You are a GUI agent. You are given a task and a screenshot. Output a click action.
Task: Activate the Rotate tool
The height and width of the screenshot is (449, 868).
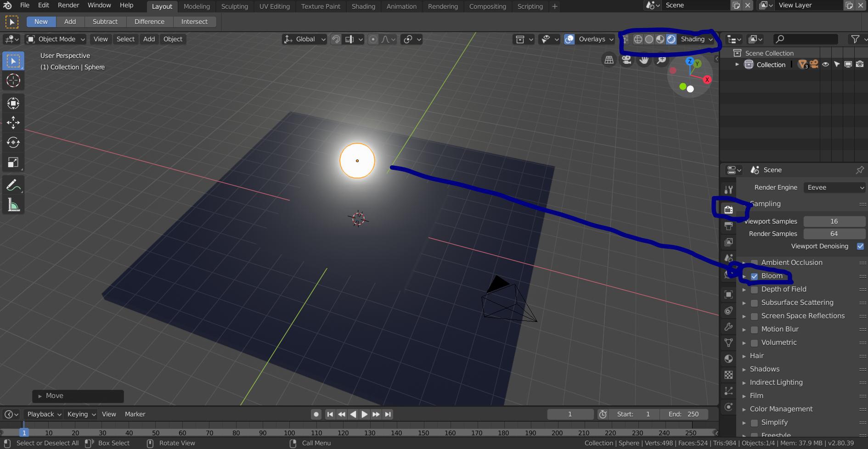click(13, 142)
